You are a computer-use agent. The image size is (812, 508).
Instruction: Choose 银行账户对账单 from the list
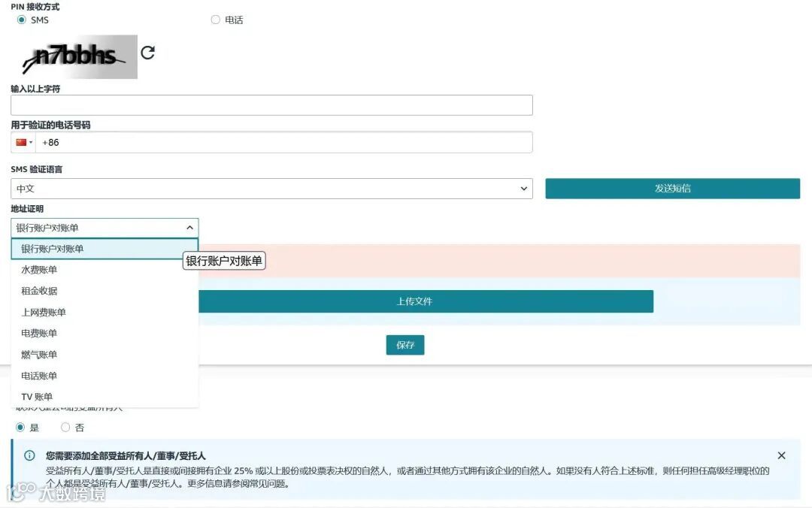coord(105,249)
